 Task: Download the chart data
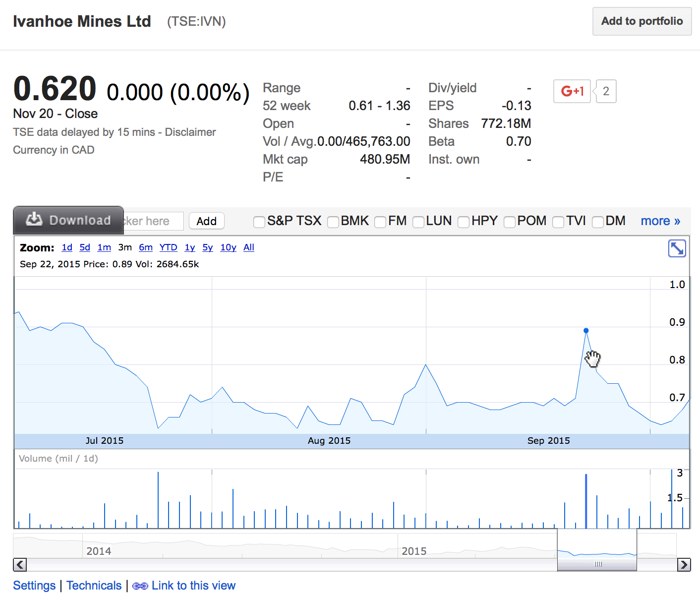(68, 220)
